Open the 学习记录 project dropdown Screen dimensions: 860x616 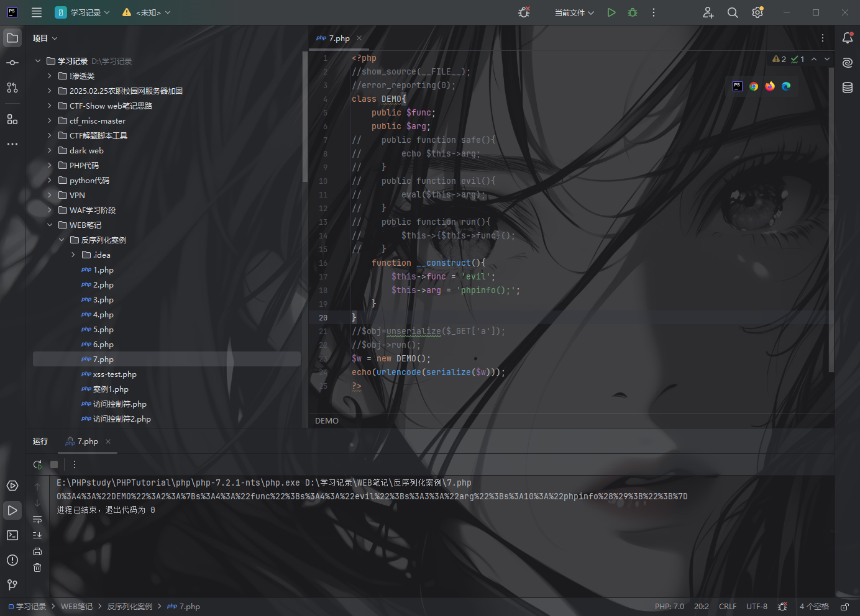[83, 12]
